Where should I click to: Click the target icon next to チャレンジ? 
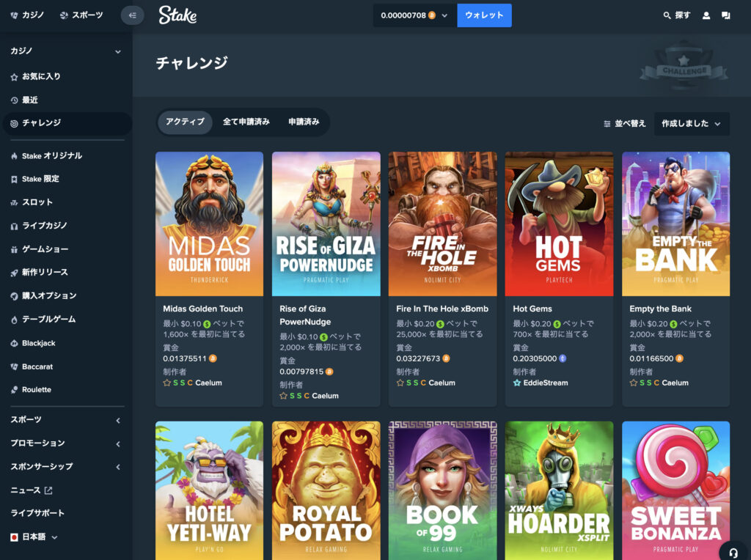coord(15,123)
